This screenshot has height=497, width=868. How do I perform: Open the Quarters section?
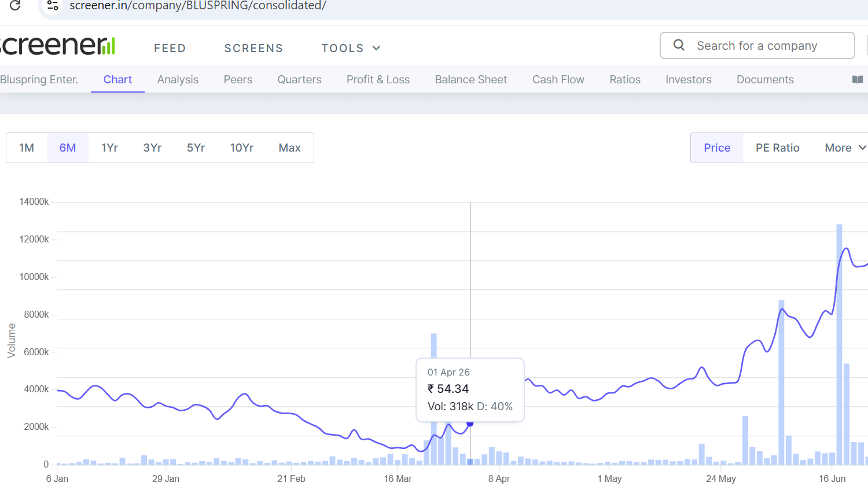[299, 79]
